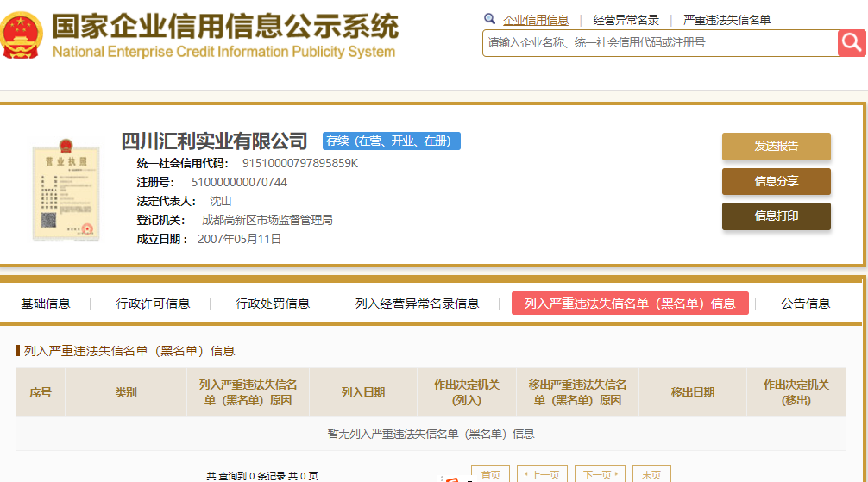
Task: Jump to last page via 末页
Action: 651,474
